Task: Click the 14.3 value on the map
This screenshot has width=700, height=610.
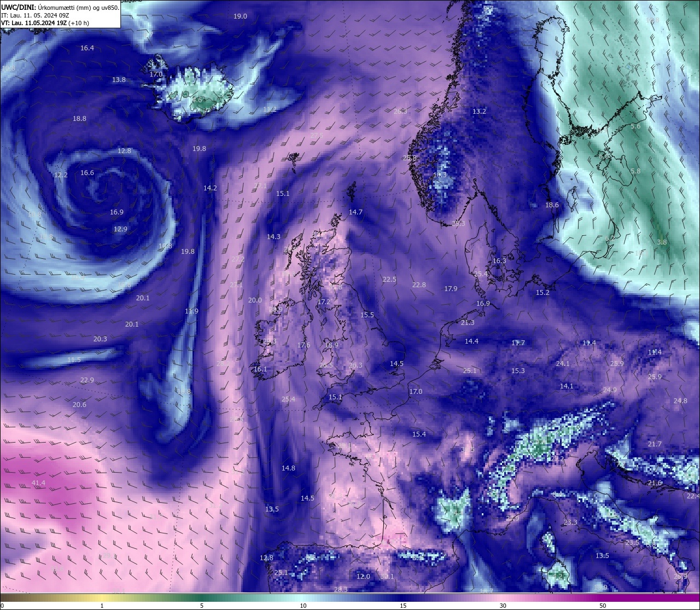Action: point(273,237)
